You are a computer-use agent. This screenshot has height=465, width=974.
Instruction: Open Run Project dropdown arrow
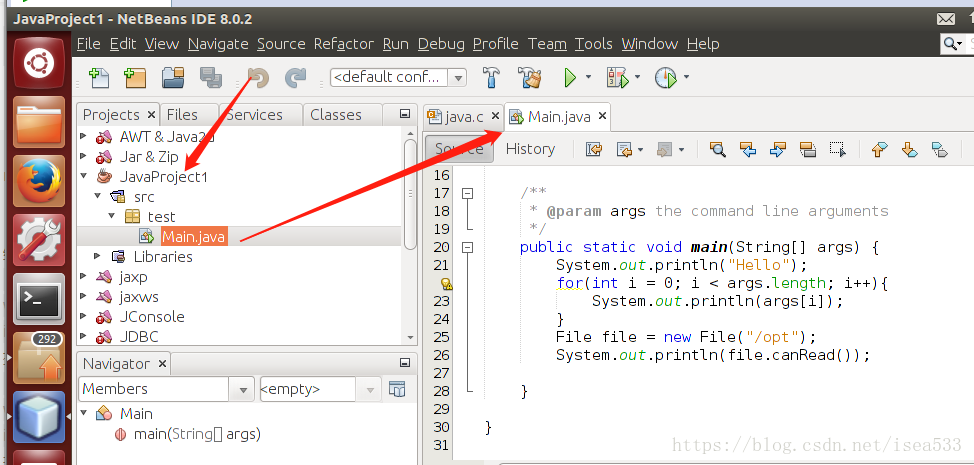coord(588,78)
